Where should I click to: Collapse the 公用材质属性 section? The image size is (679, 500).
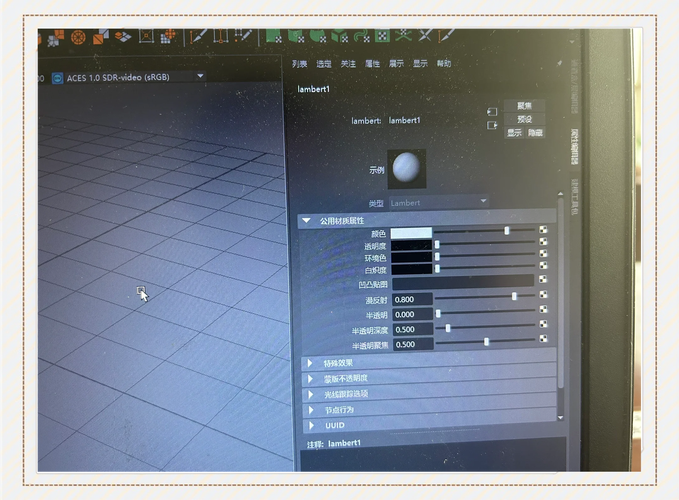click(307, 220)
